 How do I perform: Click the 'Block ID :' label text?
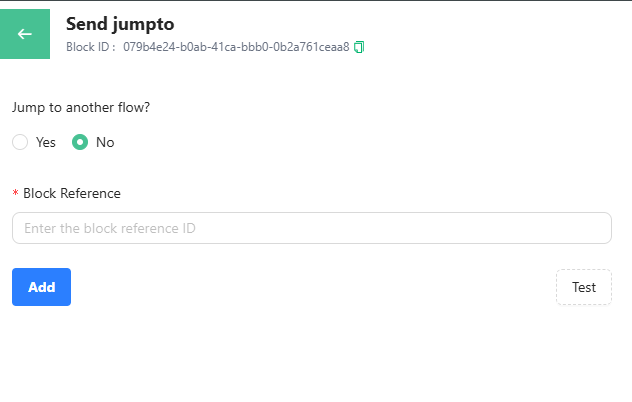[91, 47]
